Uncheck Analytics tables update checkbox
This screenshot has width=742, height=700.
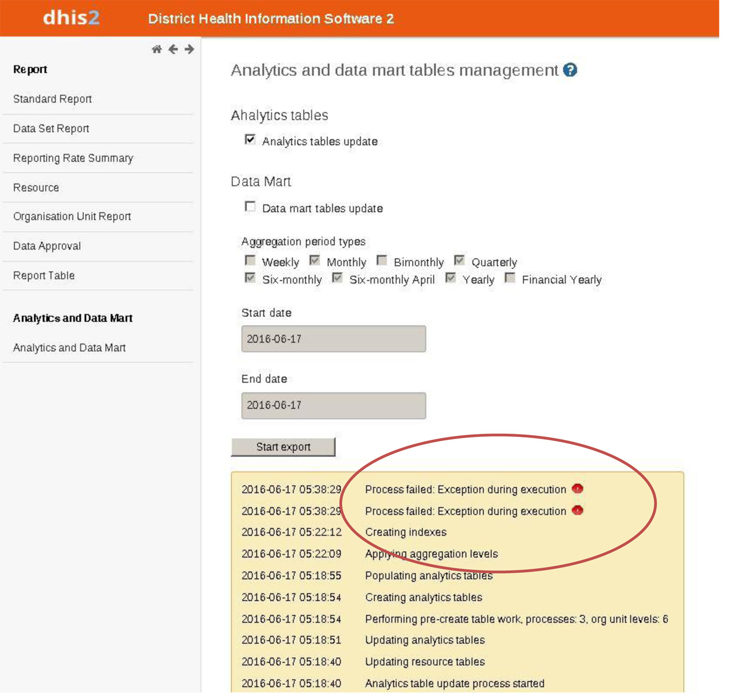pos(250,140)
